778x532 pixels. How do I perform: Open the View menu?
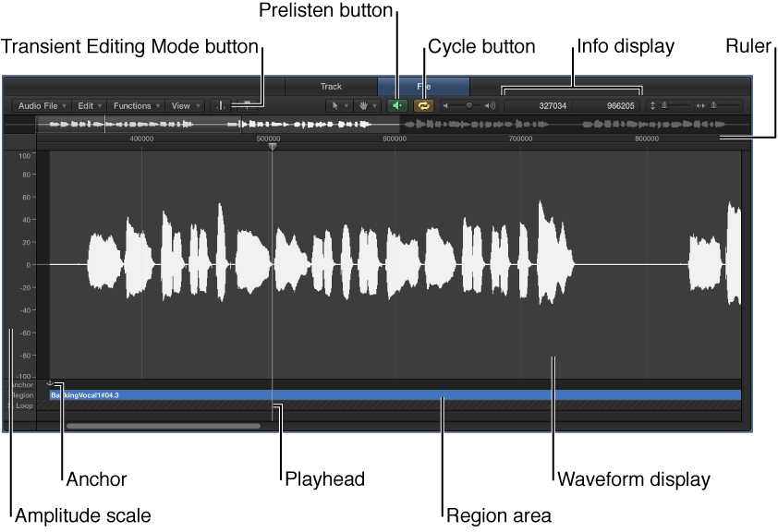[x=185, y=106]
